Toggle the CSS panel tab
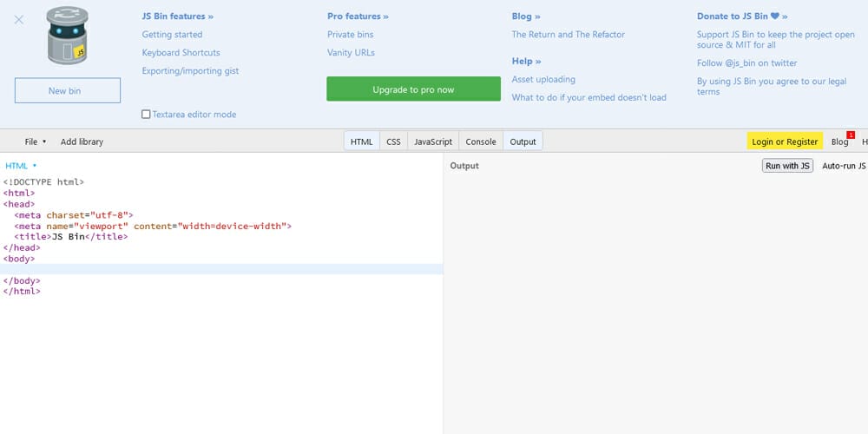 [x=393, y=141]
